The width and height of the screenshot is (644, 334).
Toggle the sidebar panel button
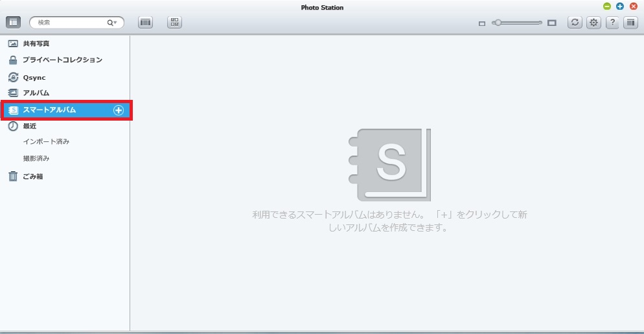click(x=13, y=23)
